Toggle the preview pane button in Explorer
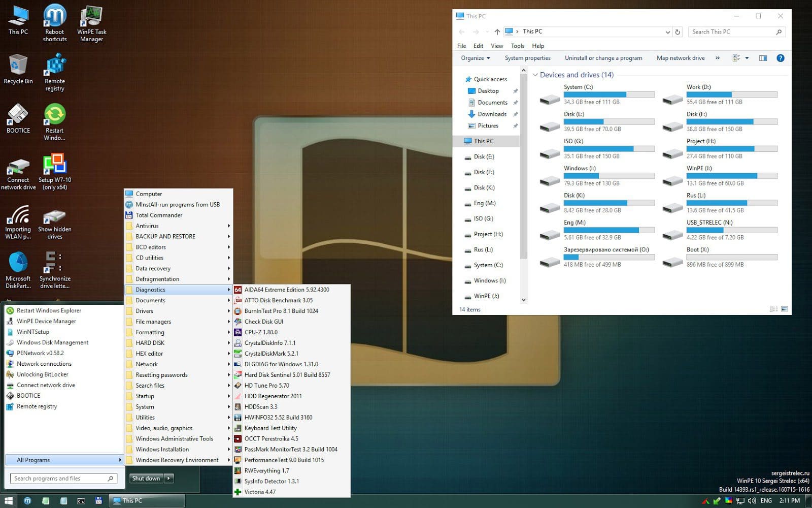Image resolution: width=812 pixels, height=508 pixels. click(763, 58)
